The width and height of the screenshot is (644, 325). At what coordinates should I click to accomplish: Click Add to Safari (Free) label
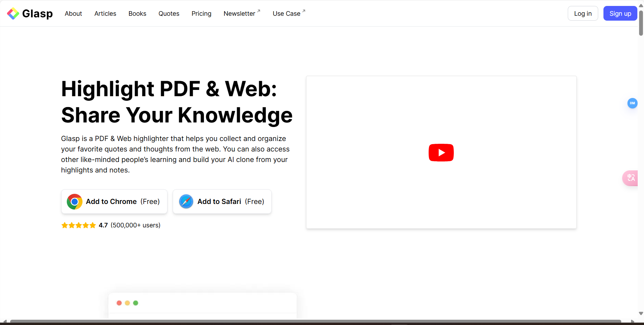tap(231, 202)
